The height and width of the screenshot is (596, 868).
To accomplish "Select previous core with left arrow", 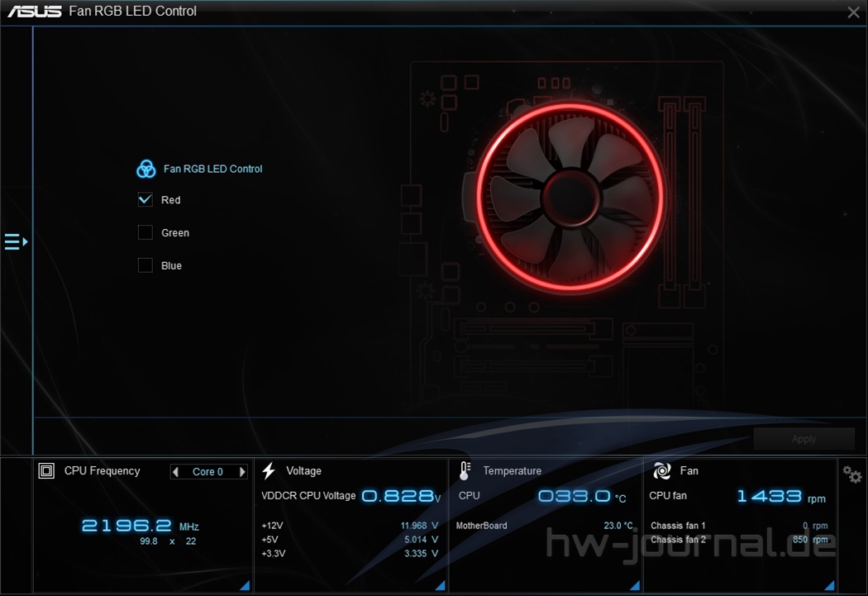I will (175, 472).
